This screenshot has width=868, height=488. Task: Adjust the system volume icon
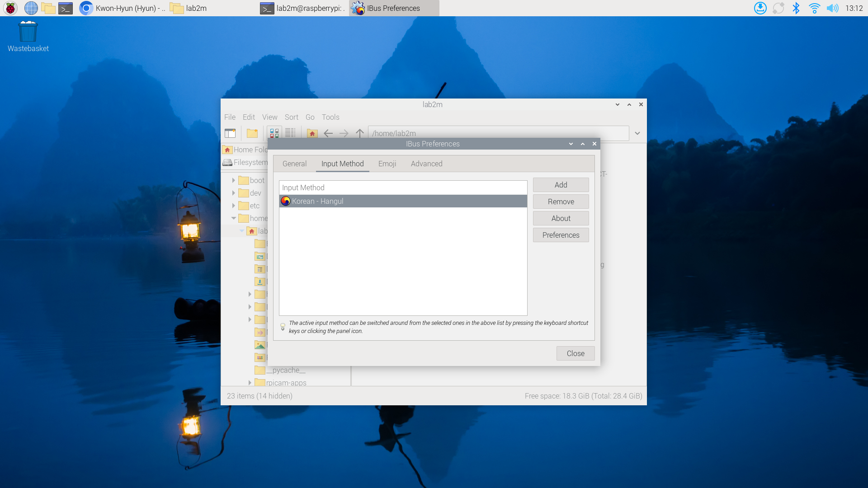[834, 8]
